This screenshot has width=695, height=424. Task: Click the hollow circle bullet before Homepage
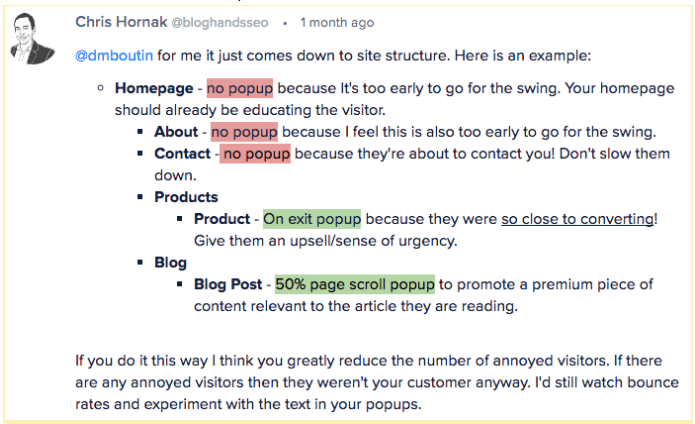point(101,88)
